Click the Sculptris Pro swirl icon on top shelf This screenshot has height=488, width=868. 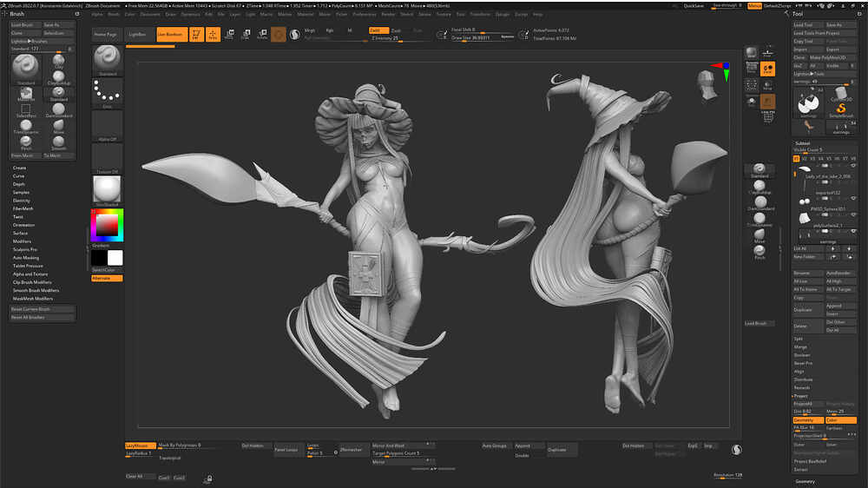(295, 35)
